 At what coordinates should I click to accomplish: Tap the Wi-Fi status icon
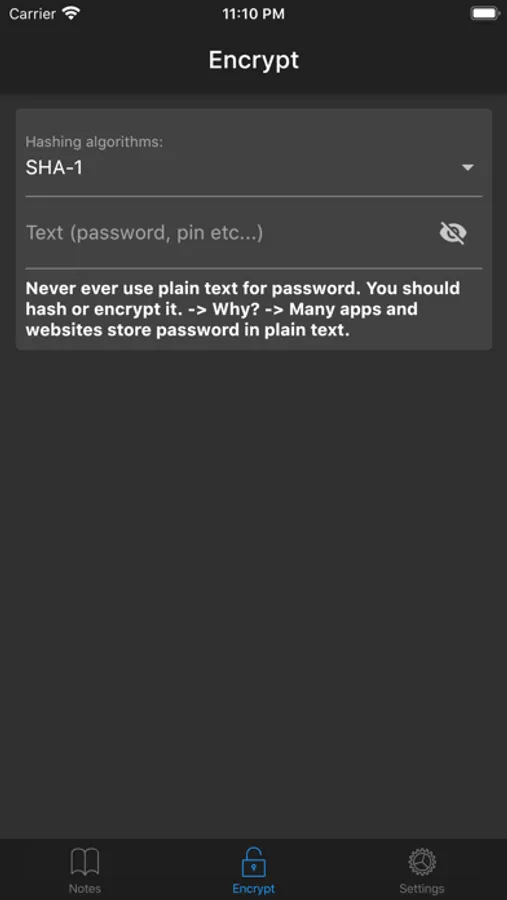(x=71, y=14)
